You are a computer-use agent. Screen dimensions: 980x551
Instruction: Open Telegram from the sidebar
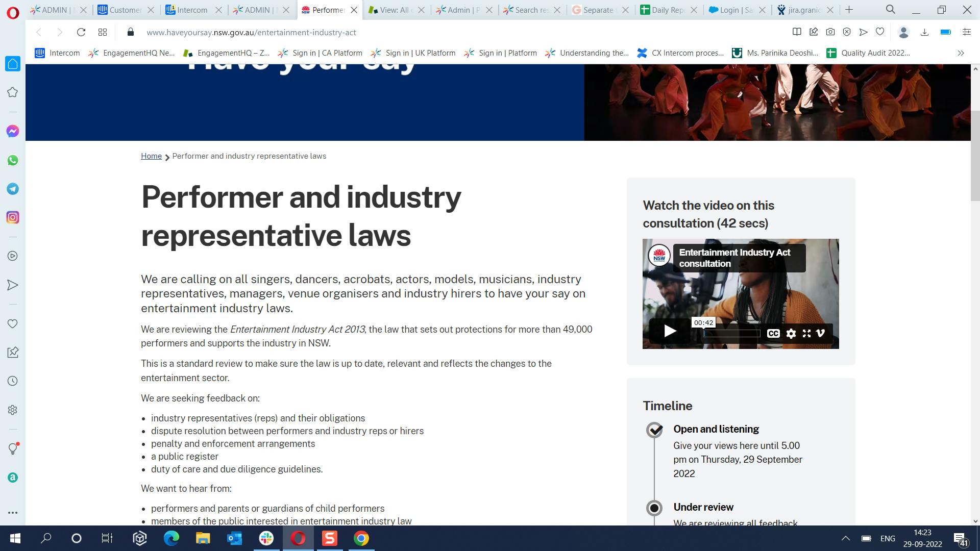[12, 189]
